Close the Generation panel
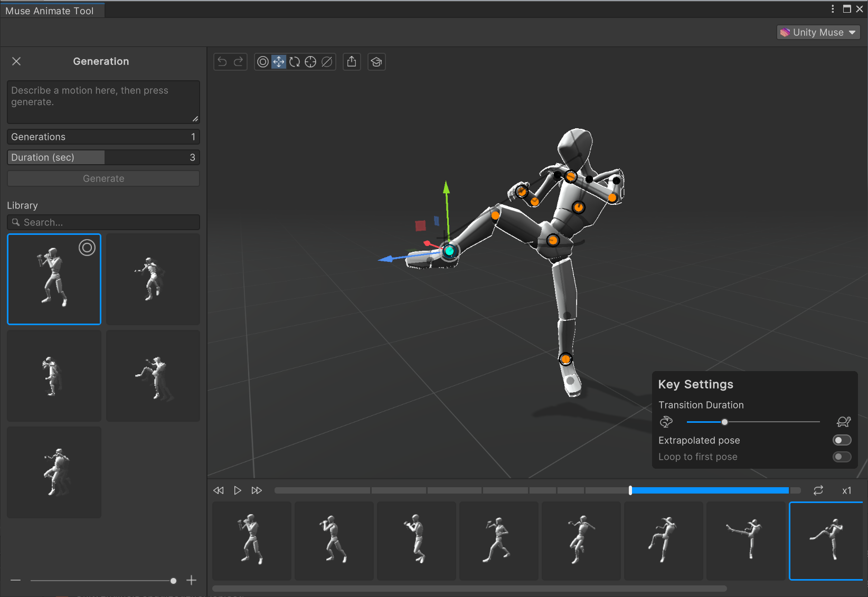The height and width of the screenshot is (597, 868). [x=16, y=61]
